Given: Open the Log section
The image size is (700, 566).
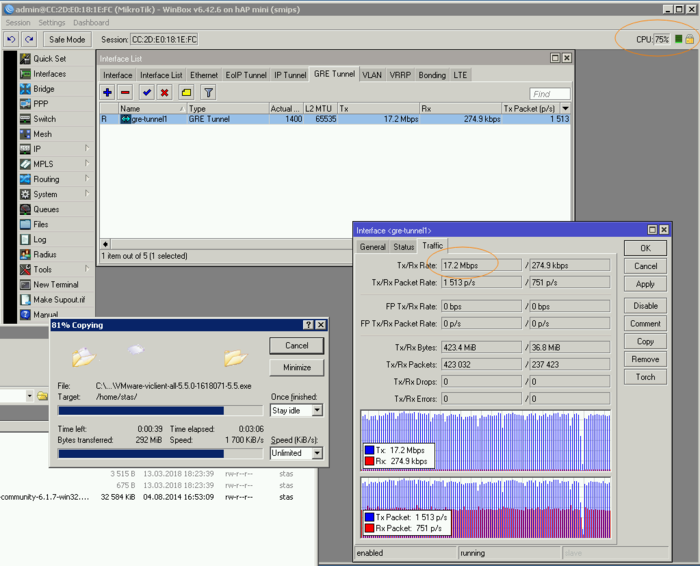Looking at the screenshot, I should tap(39, 239).
